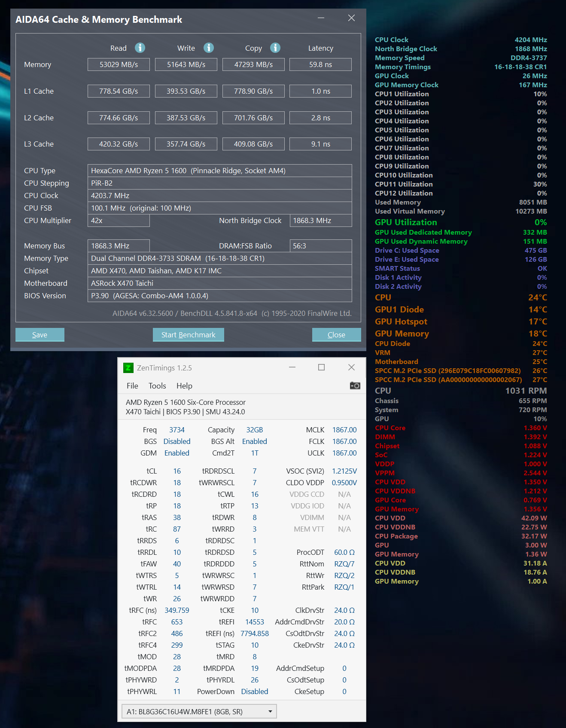The image size is (566, 728).
Task: Click the GPU Utilization 0% sensor line
Action: [461, 222]
